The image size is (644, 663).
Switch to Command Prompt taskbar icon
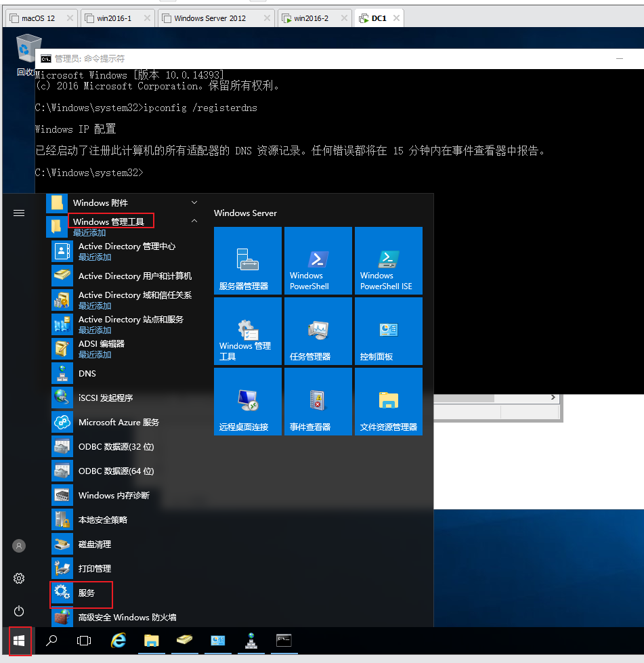click(284, 641)
